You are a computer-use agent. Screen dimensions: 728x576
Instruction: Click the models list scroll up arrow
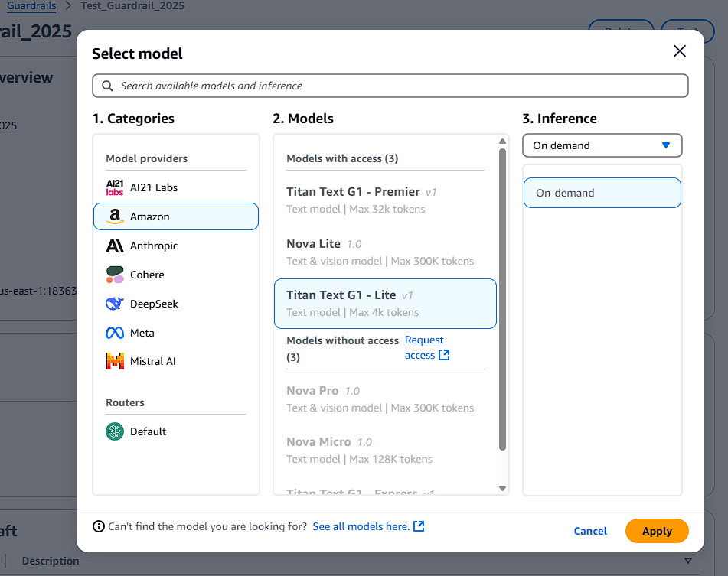click(502, 141)
